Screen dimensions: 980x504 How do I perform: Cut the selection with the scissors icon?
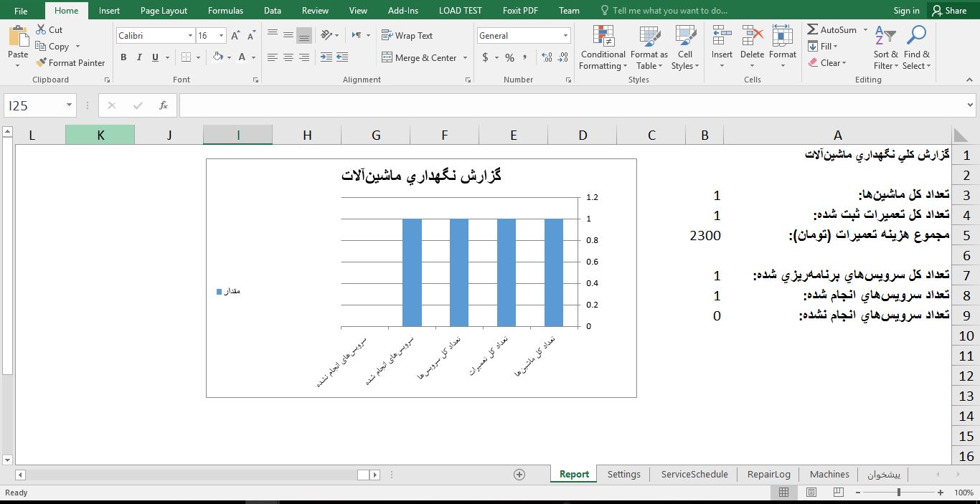[41, 30]
